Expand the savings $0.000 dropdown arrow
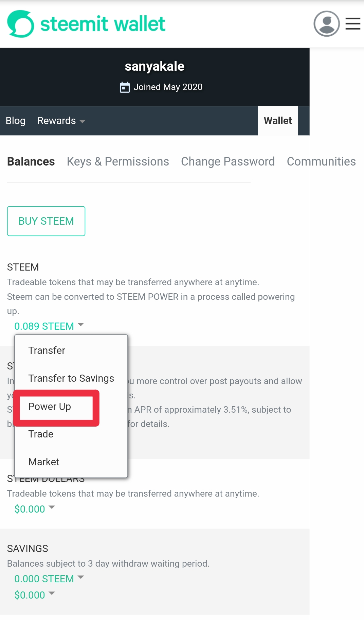 point(52,593)
